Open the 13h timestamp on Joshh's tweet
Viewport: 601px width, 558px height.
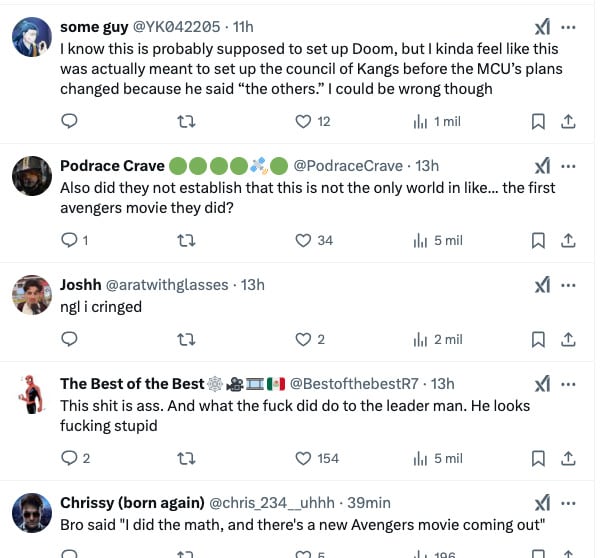(253, 284)
